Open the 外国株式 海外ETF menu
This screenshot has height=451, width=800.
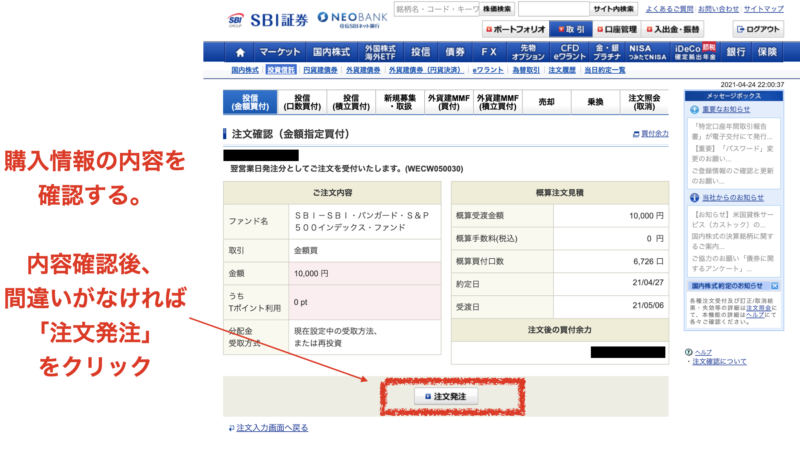pos(380,52)
